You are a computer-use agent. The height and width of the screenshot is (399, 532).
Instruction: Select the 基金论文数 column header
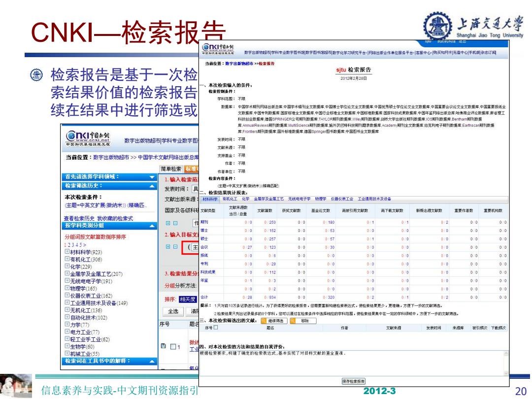(321, 211)
